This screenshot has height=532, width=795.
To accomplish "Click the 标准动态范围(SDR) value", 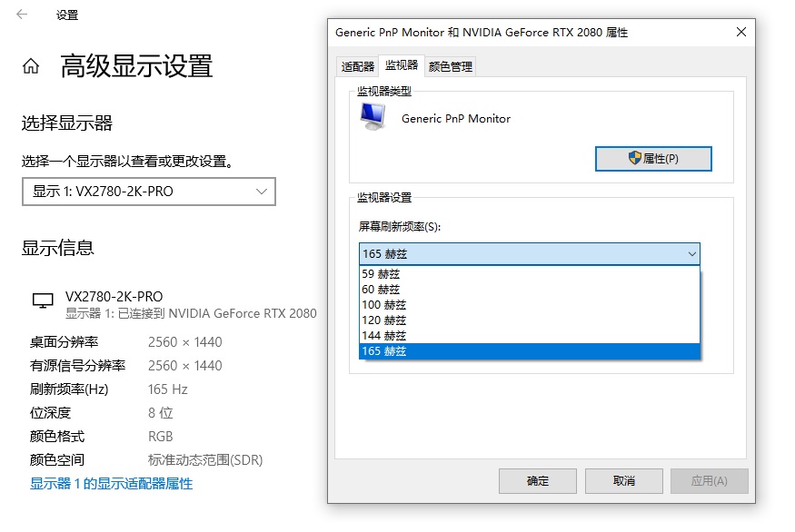I will pyautogui.click(x=205, y=459).
